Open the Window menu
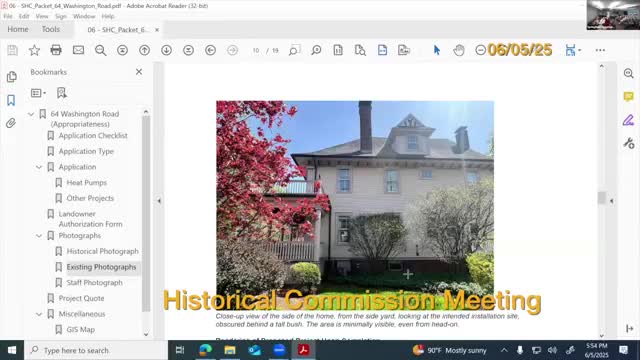Screen dimensions: 640x360 [x=84, y=16]
